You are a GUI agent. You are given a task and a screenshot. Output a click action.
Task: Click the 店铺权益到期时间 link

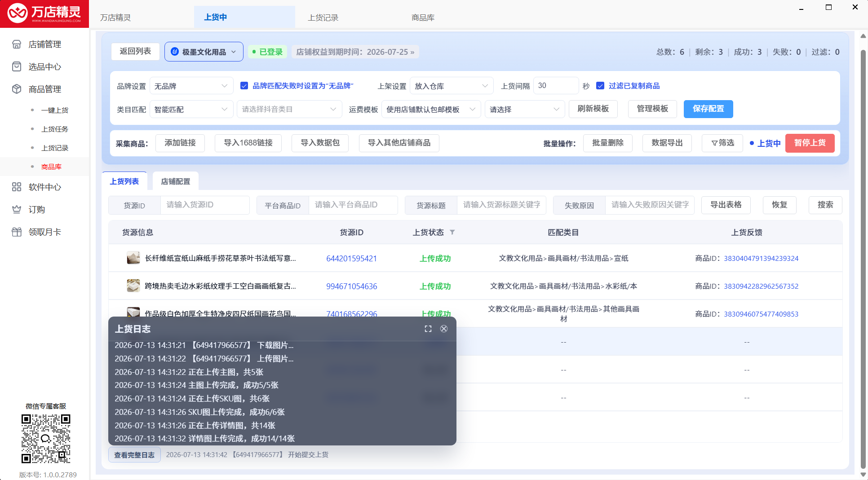tap(355, 52)
